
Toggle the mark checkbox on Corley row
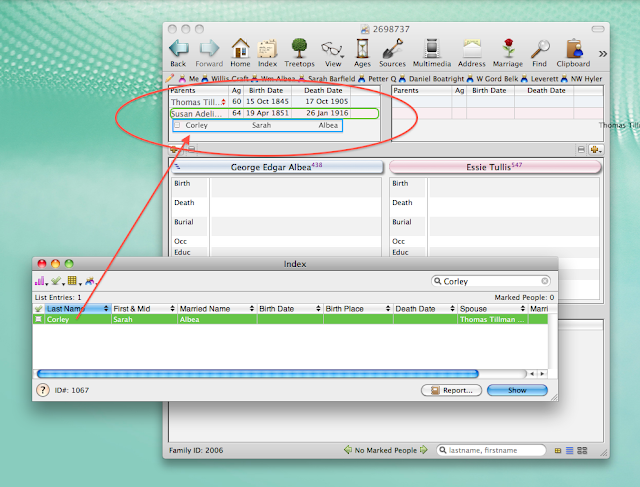tap(40, 319)
